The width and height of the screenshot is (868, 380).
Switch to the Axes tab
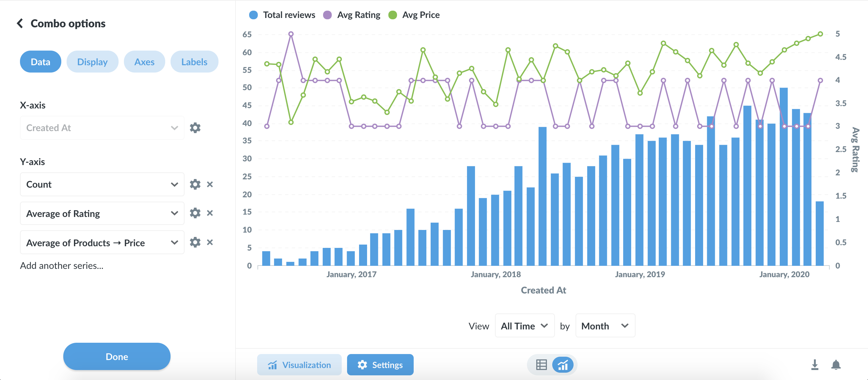[x=144, y=62]
